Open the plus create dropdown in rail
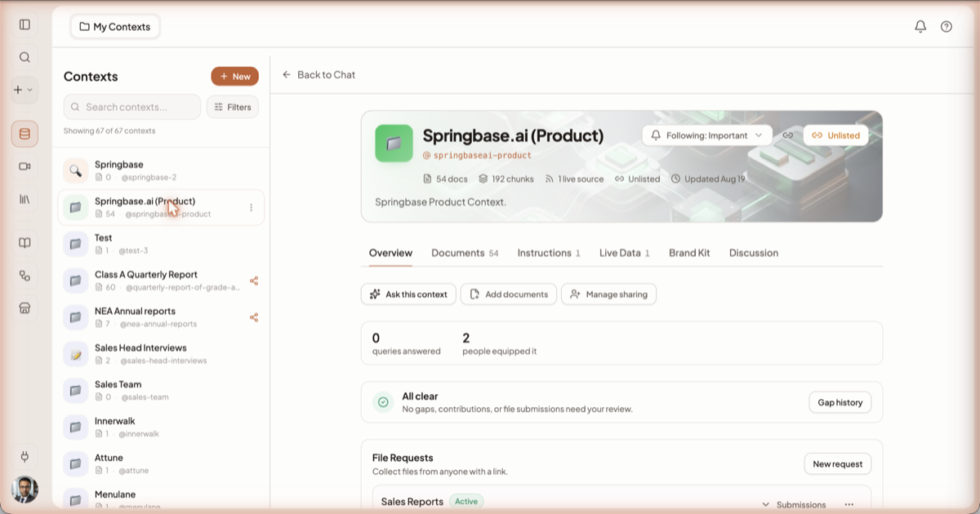Viewport: 980px width, 514px height. (x=23, y=90)
